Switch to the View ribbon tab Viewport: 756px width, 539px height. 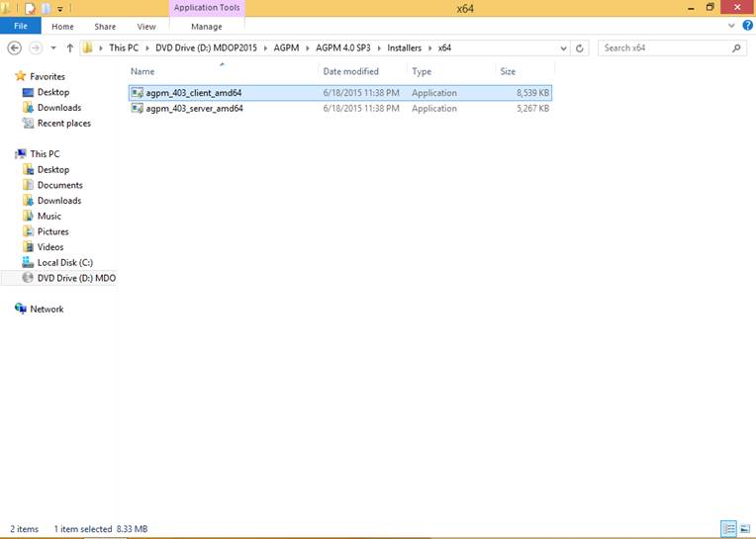[146, 27]
